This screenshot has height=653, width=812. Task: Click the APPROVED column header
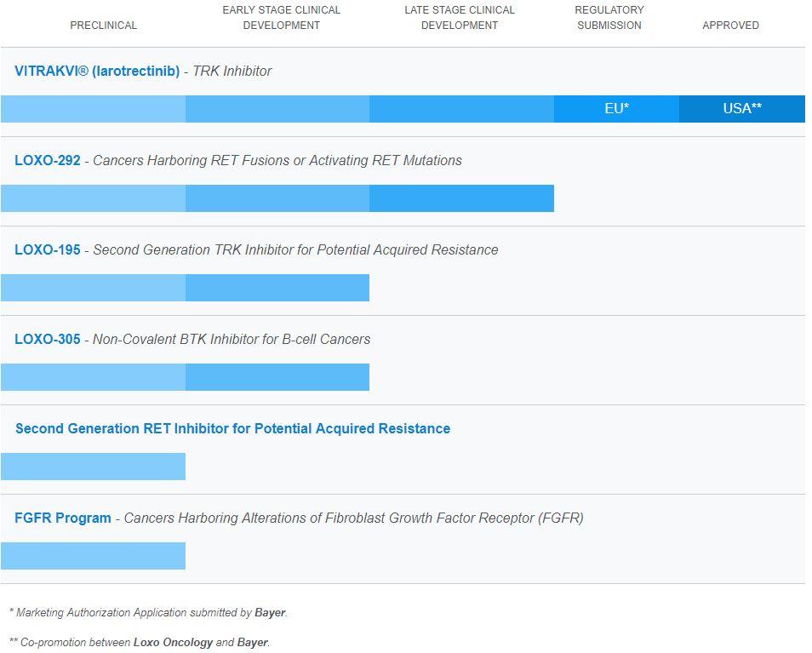(730, 26)
